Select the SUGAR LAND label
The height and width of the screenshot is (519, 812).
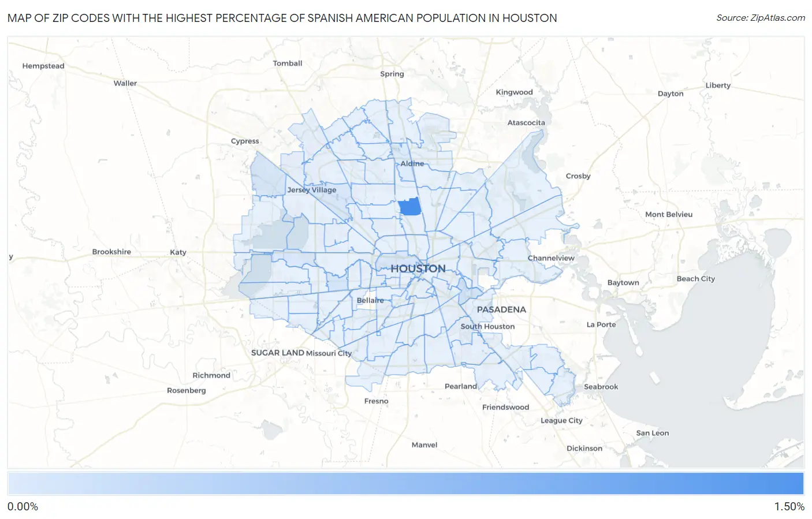tap(277, 353)
